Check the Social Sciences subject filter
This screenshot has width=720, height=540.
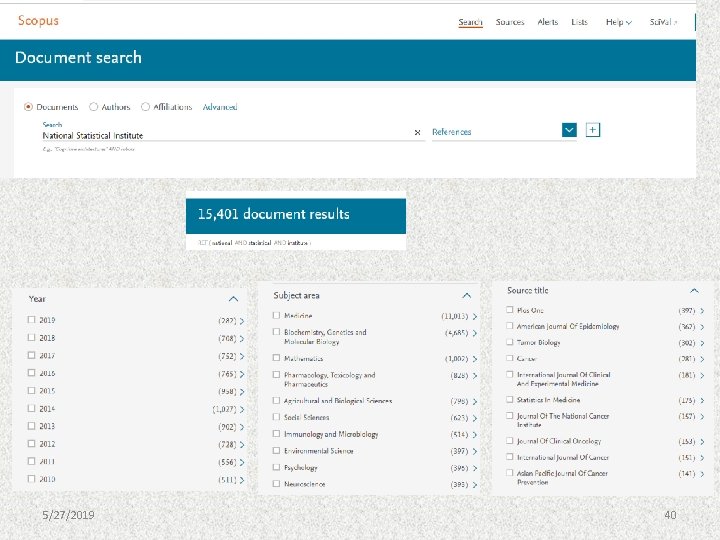click(x=276, y=417)
